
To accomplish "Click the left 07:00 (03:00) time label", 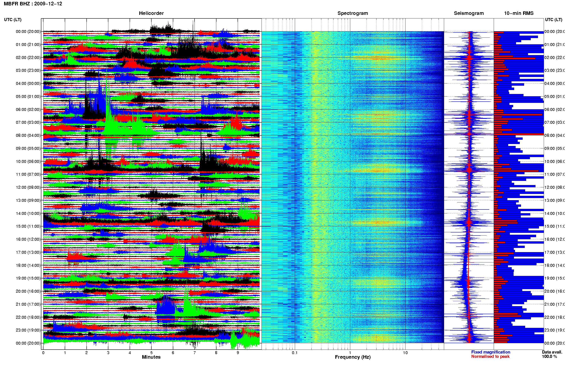I will click(28, 122).
